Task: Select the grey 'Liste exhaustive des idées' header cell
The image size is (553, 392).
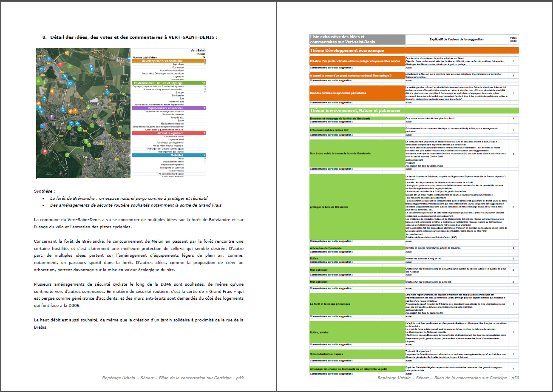Action: click(x=357, y=40)
